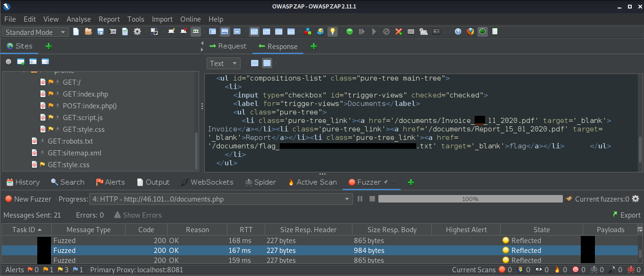Open the Online menu
The width and height of the screenshot is (644, 276).
coord(191,19)
